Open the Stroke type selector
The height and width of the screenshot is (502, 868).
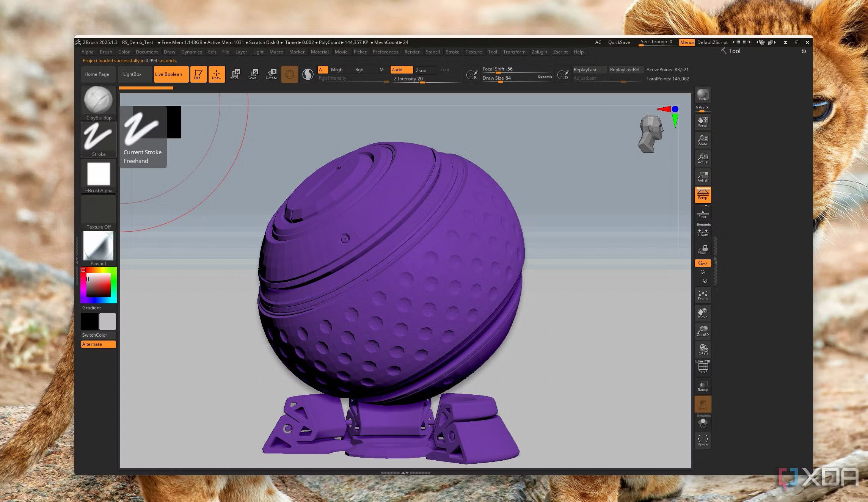[99, 139]
